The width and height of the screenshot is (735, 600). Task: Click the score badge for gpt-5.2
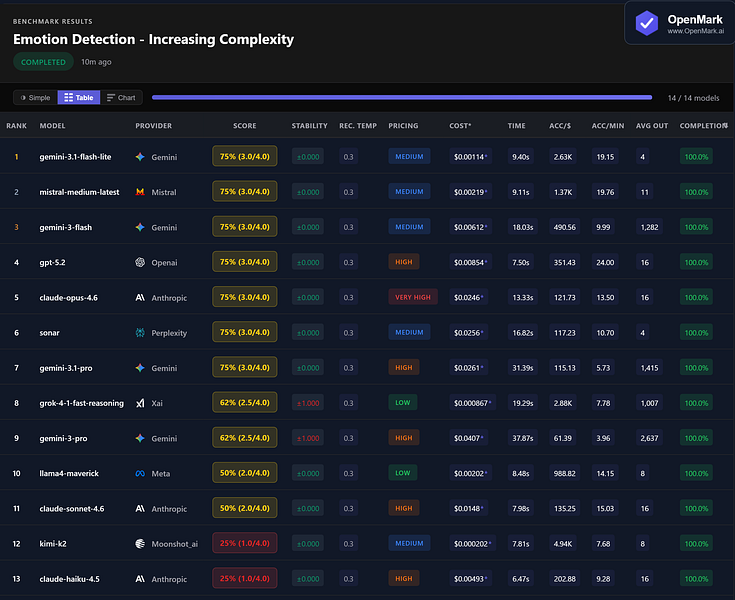(x=245, y=262)
